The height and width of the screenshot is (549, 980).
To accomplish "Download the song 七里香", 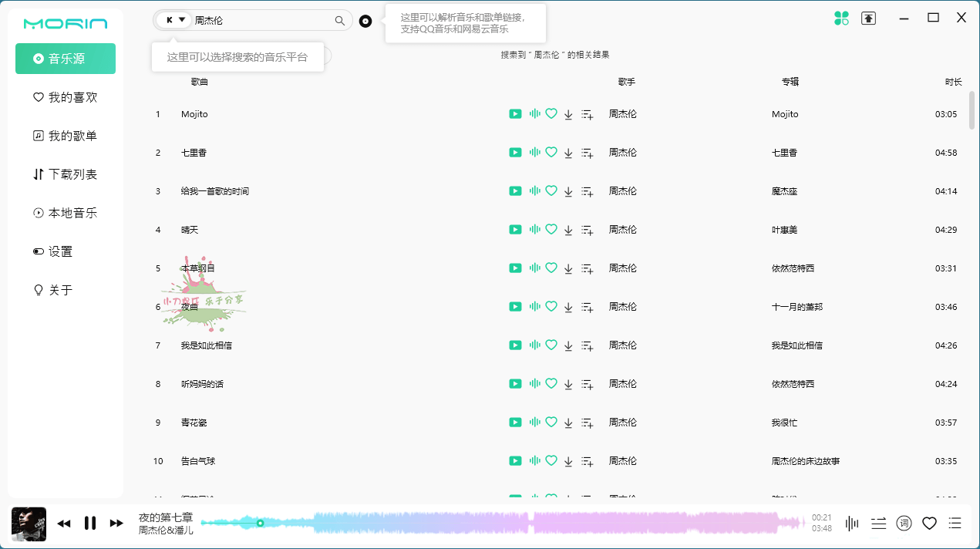I will click(568, 152).
